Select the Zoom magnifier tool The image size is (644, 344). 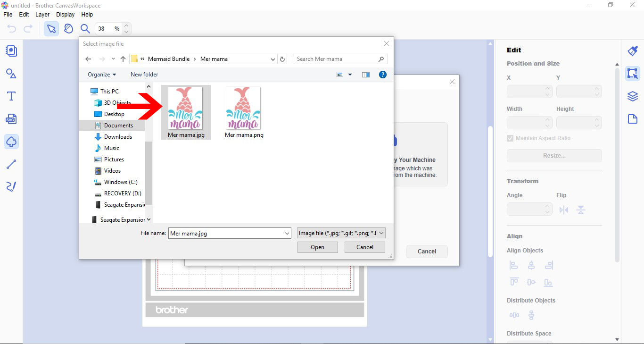pyautogui.click(x=85, y=29)
